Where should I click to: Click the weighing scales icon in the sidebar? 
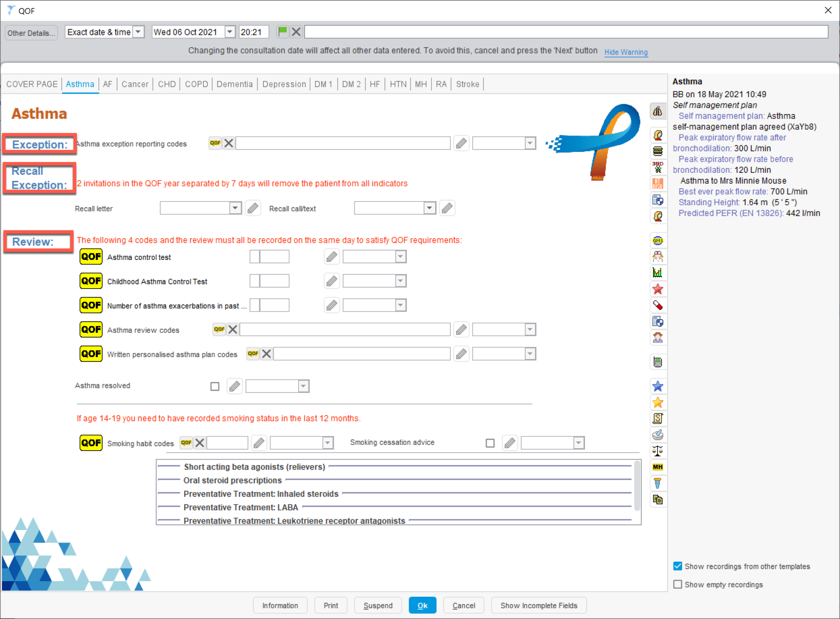(658, 450)
